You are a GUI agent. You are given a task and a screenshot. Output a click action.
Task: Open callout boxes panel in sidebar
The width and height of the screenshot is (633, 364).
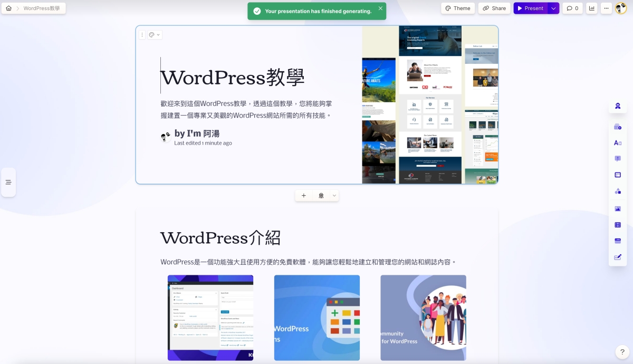click(618, 159)
